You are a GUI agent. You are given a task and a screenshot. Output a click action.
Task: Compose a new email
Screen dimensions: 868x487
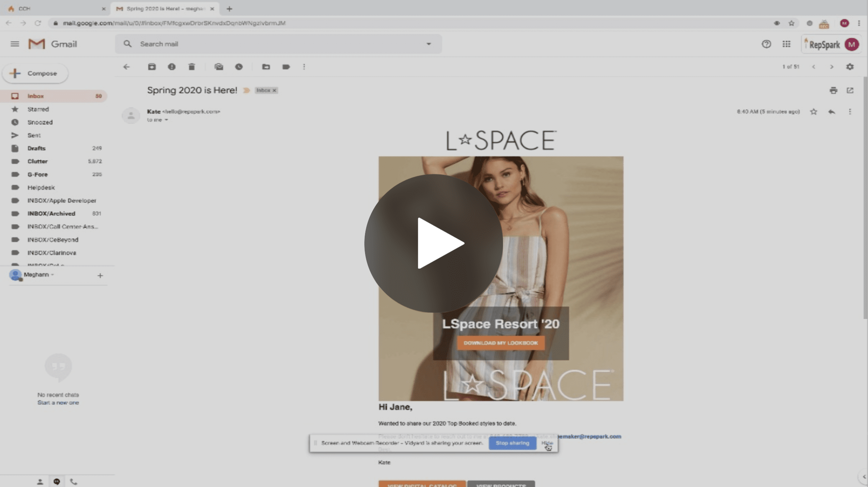click(35, 73)
